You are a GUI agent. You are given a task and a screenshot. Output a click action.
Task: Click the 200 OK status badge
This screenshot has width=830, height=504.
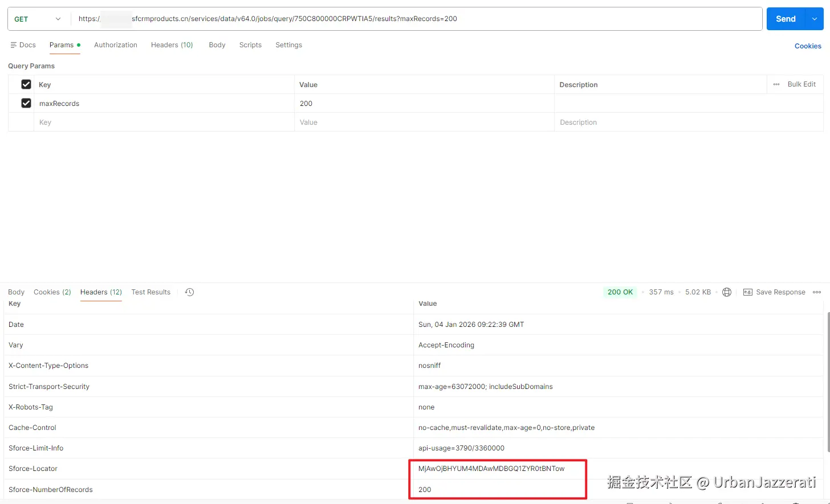(620, 292)
